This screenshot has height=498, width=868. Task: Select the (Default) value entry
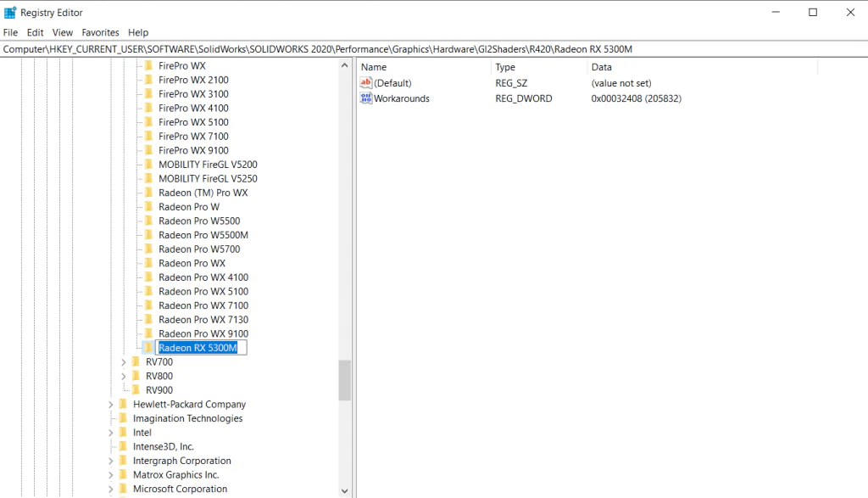[x=392, y=83]
